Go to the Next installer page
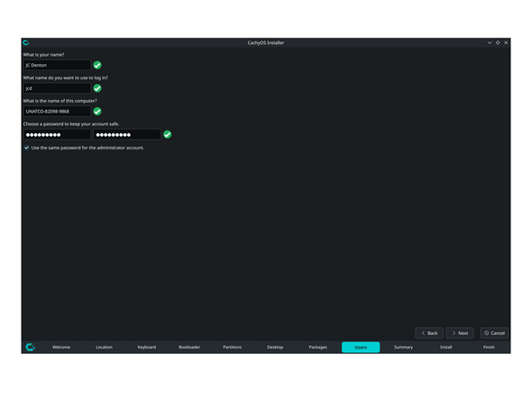This screenshot has height=399, width=532. 460,333
